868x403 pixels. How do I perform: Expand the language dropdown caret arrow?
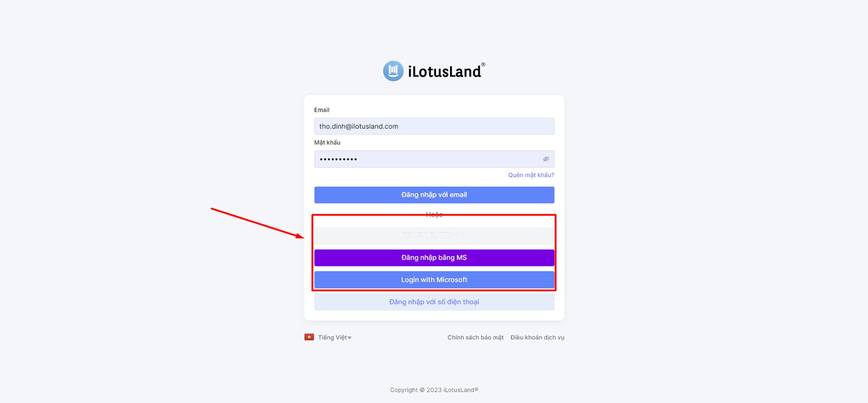pyautogui.click(x=349, y=338)
